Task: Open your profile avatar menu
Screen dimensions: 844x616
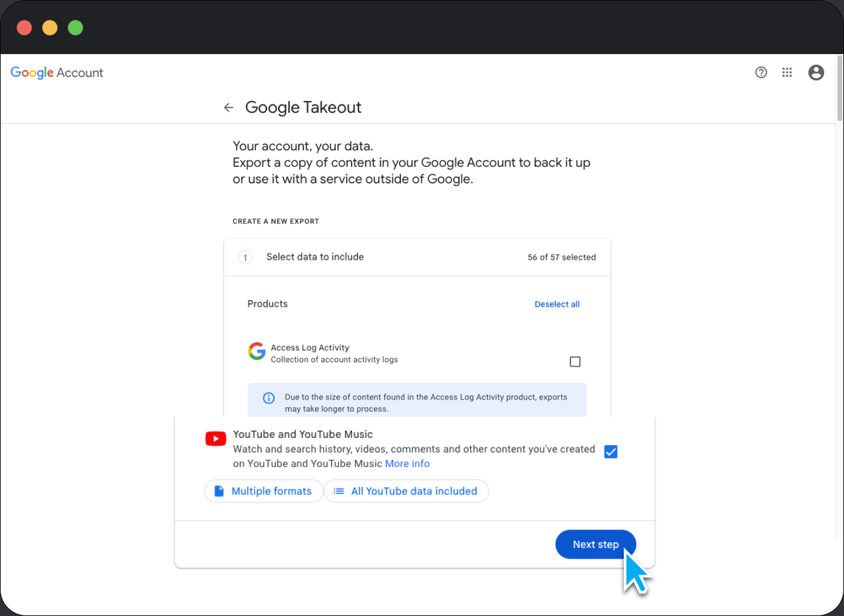Action: coord(816,73)
